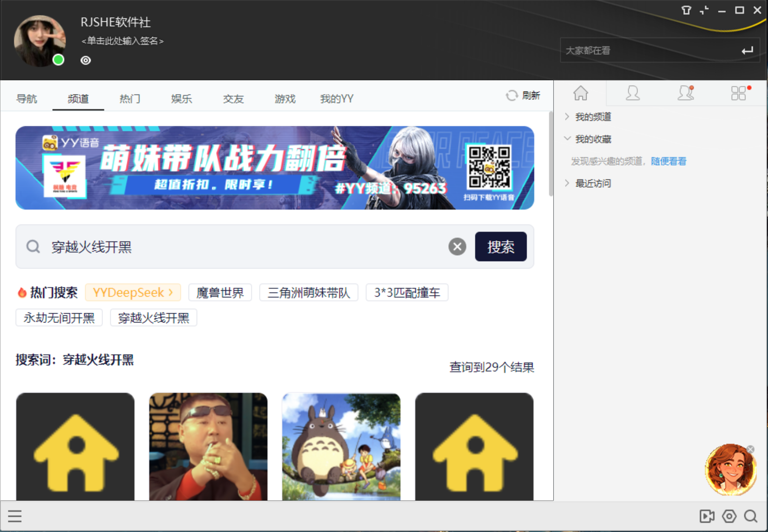Open the groups icon with red notification dot
This screenshot has width=768, height=532.
[686, 93]
